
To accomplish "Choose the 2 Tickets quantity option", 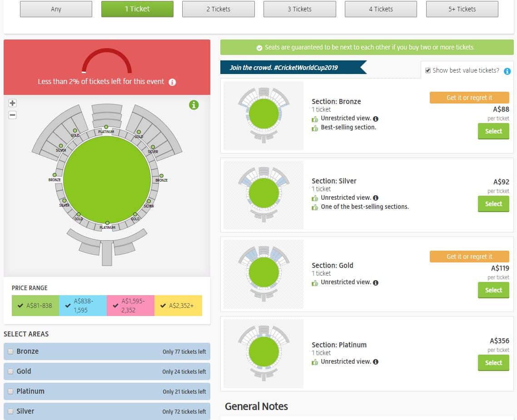I will click(x=218, y=9).
